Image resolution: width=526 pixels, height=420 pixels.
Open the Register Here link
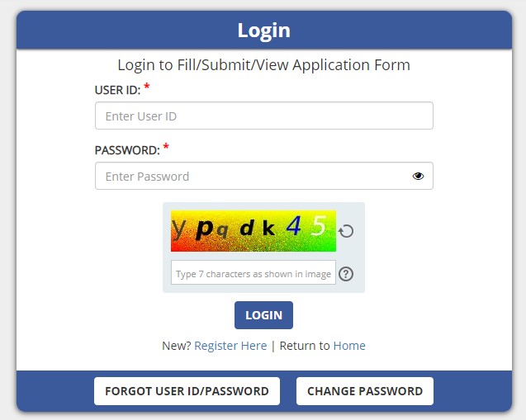coord(230,346)
